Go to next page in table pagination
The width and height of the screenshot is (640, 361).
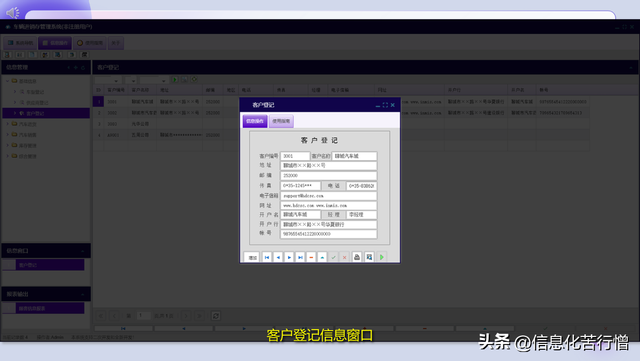pos(186,316)
